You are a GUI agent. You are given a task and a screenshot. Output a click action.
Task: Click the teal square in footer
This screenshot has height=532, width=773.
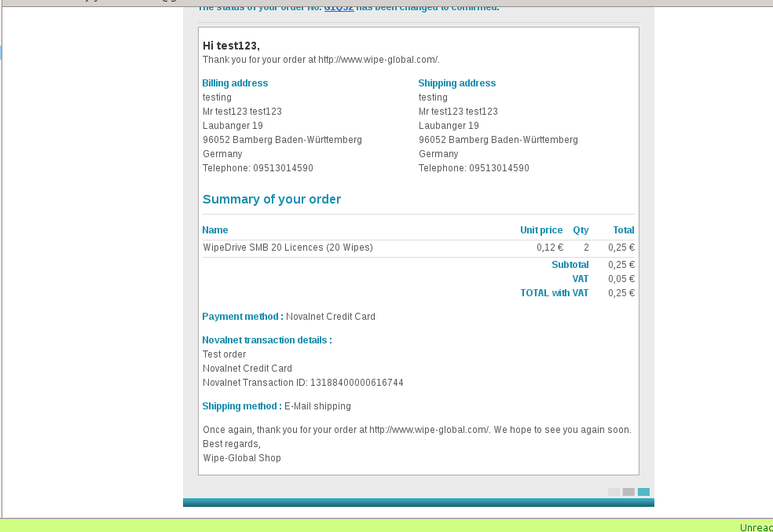pos(643,492)
